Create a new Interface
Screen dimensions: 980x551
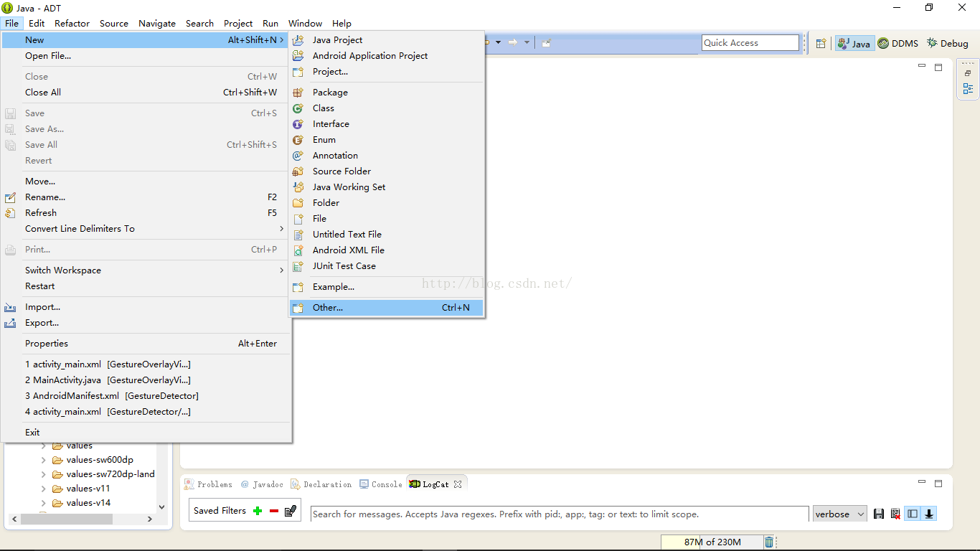[x=387, y=124]
